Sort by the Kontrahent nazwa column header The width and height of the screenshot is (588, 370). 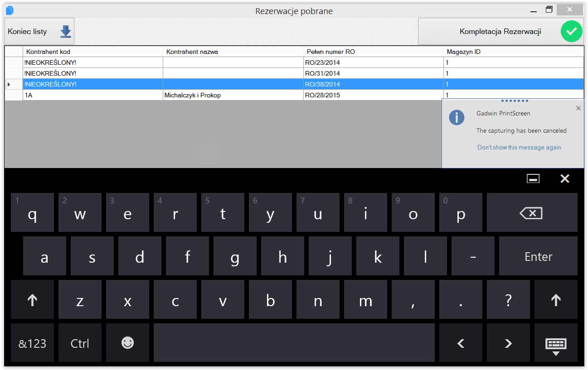(x=233, y=52)
